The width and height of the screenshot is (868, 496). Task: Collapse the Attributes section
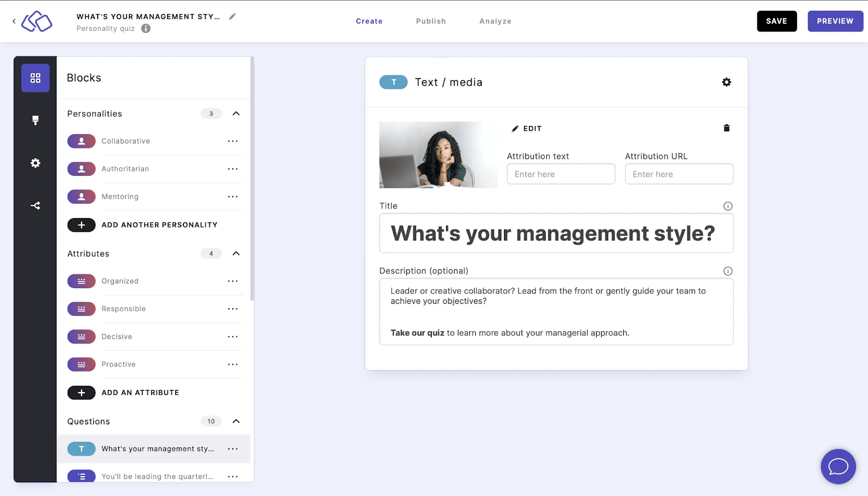coord(236,253)
